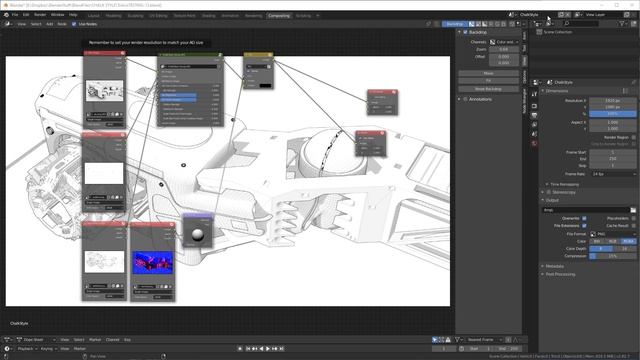The image size is (640, 360).
Task: Open the File menu
Action: (15, 15)
